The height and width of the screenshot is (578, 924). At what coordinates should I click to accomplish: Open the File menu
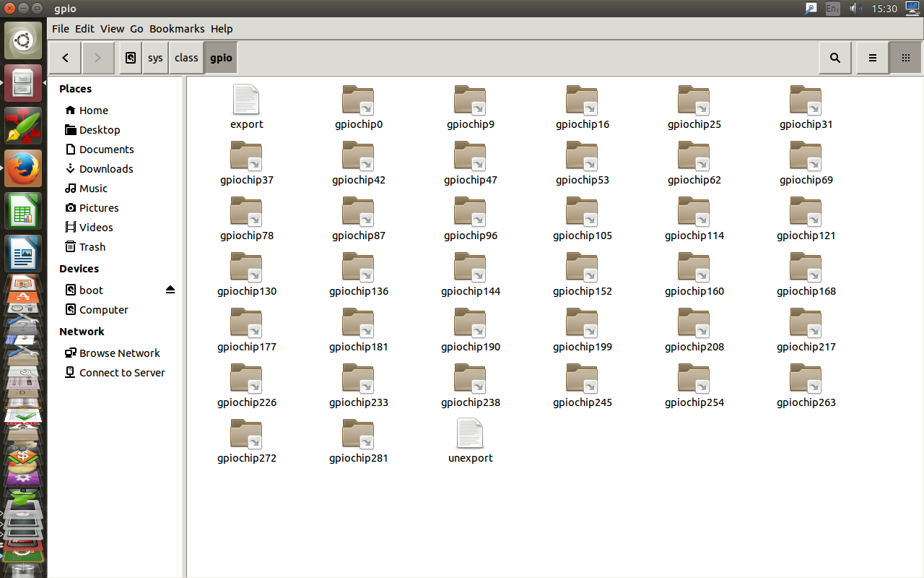pyautogui.click(x=61, y=29)
